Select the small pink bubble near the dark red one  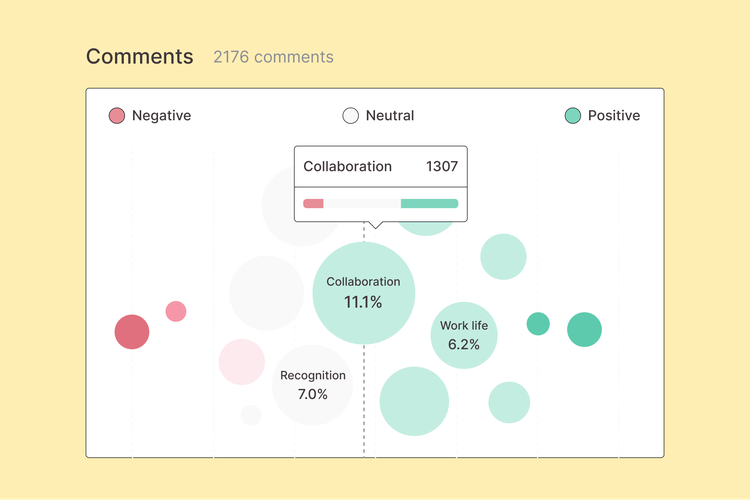[176, 311]
